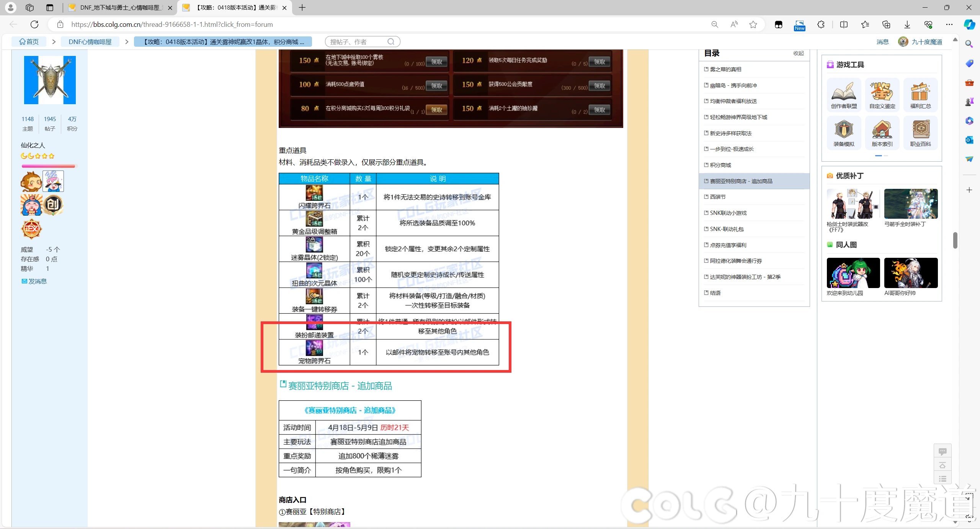
Task: Toggle the Split screen icon
Action: (x=844, y=25)
